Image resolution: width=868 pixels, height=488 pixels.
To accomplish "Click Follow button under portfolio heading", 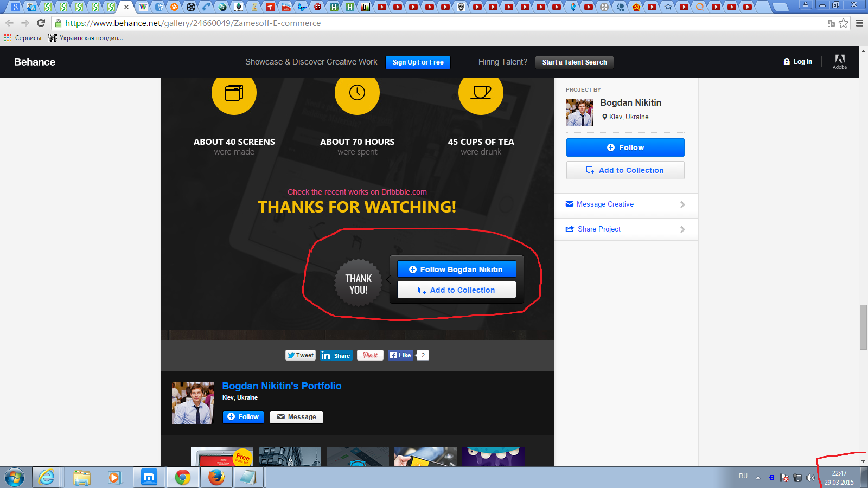I will point(243,417).
